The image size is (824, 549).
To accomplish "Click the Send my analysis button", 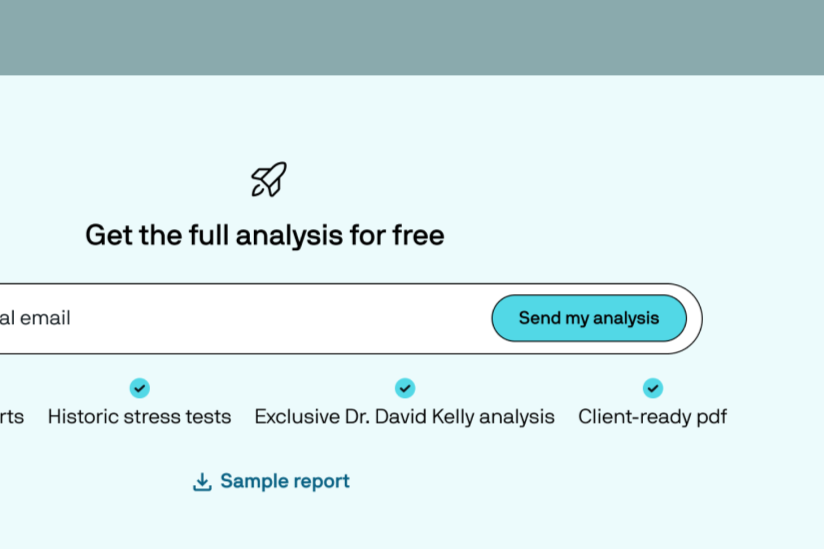I will 589,318.
